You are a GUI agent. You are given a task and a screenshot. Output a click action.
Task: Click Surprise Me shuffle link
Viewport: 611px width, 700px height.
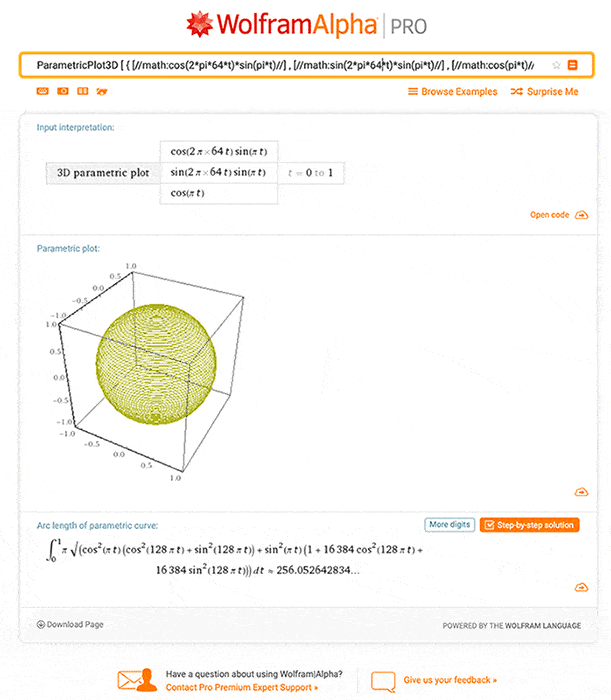click(x=544, y=92)
